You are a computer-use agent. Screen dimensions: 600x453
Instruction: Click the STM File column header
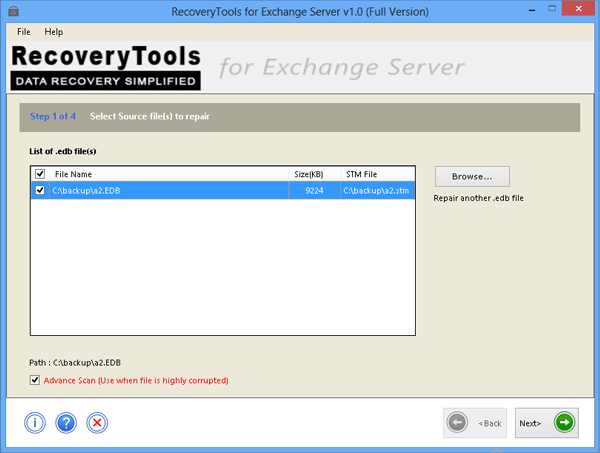click(377, 174)
